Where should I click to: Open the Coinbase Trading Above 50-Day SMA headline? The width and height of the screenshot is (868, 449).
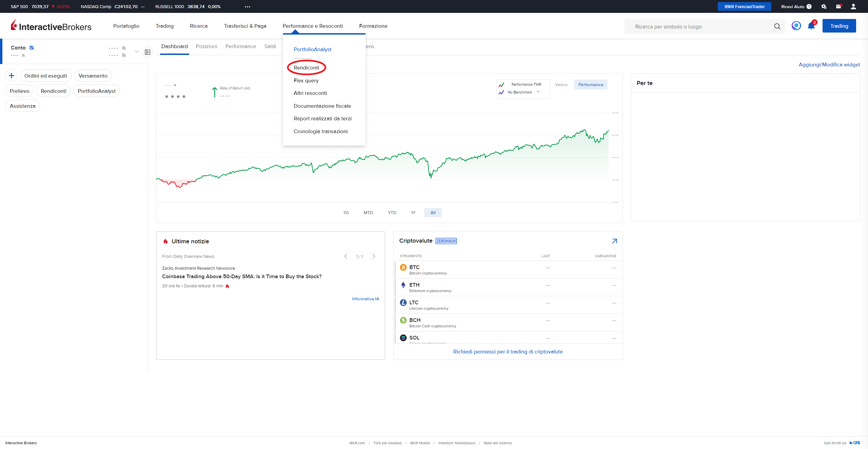click(242, 277)
